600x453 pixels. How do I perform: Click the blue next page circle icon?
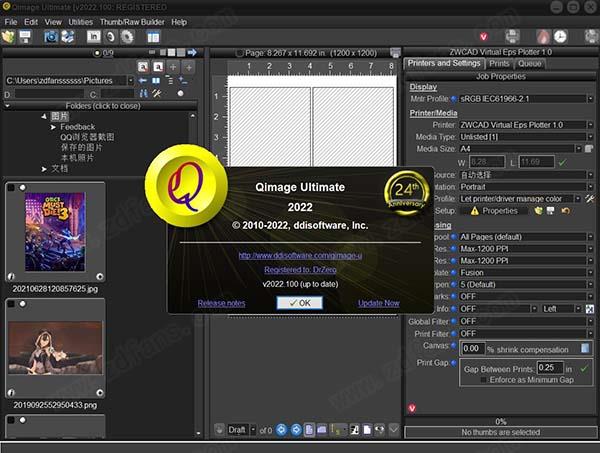(296, 430)
